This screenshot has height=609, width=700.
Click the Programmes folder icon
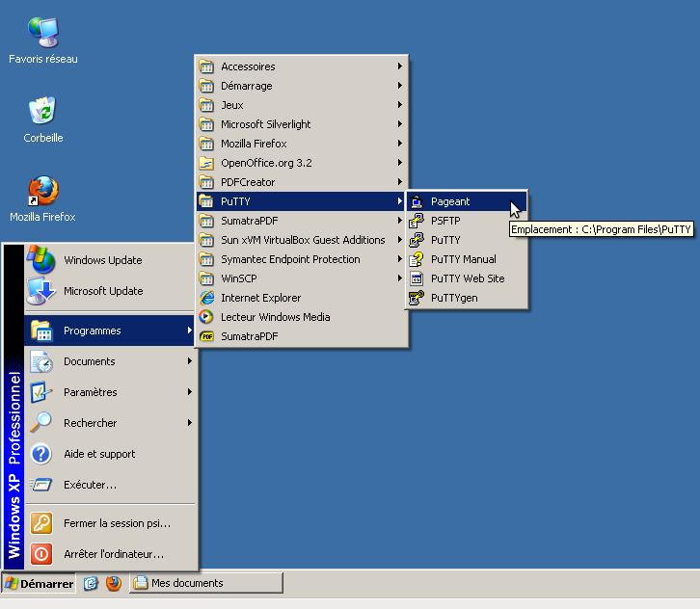click(x=41, y=331)
